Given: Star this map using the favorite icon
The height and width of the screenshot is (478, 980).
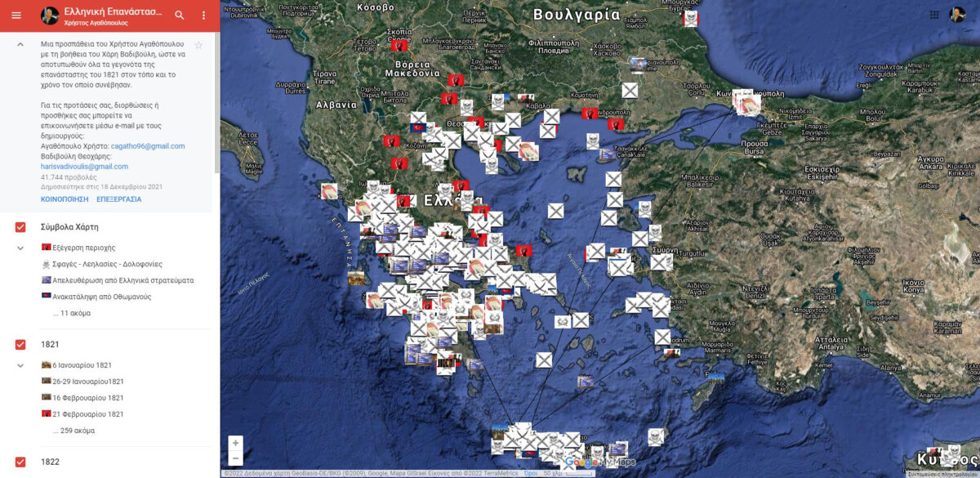Looking at the screenshot, I should point(198,47).
